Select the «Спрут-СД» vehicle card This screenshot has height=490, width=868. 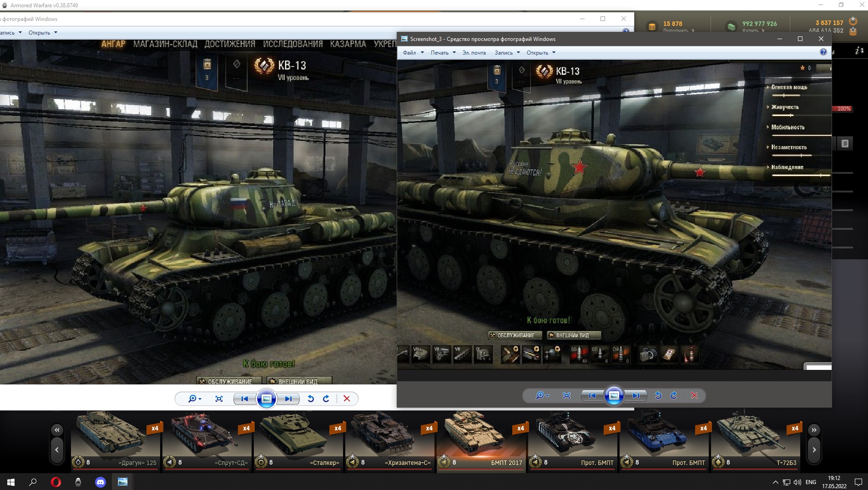(x=207, y=441)
